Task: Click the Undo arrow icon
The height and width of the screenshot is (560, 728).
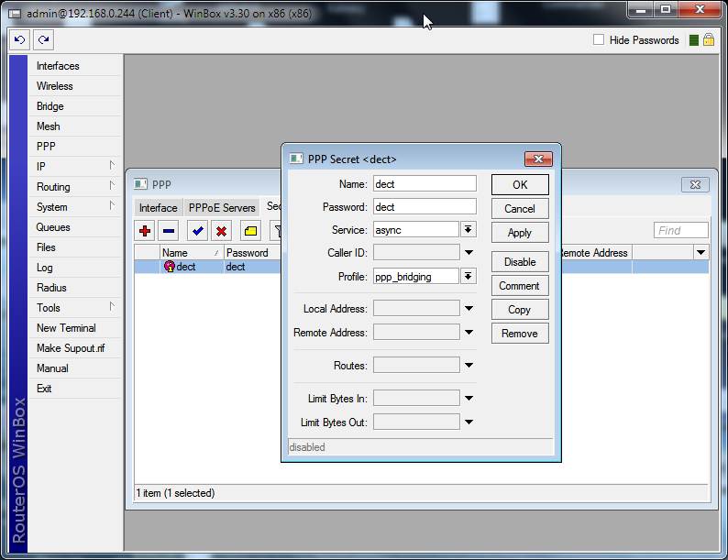Action: (19, 40)
